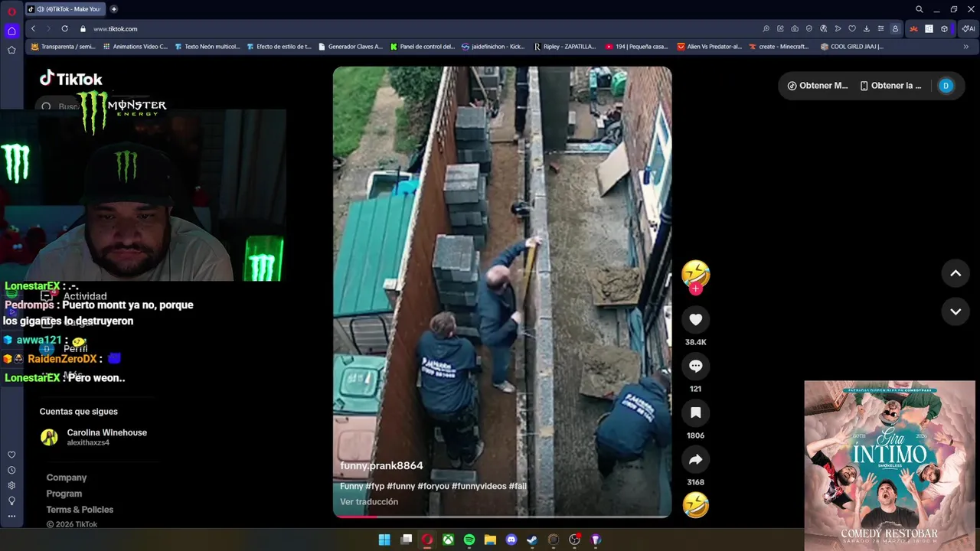Viewport: 980px width, 551px height.
Task: Share the video with the arrow icon
Action: tap(695, 460)
